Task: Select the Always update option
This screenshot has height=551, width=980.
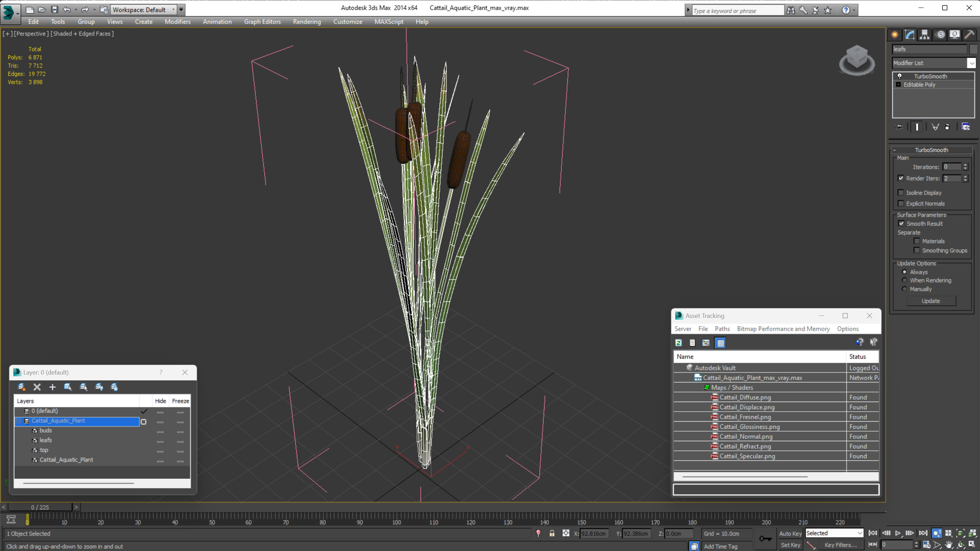Action: click(904, 272)
